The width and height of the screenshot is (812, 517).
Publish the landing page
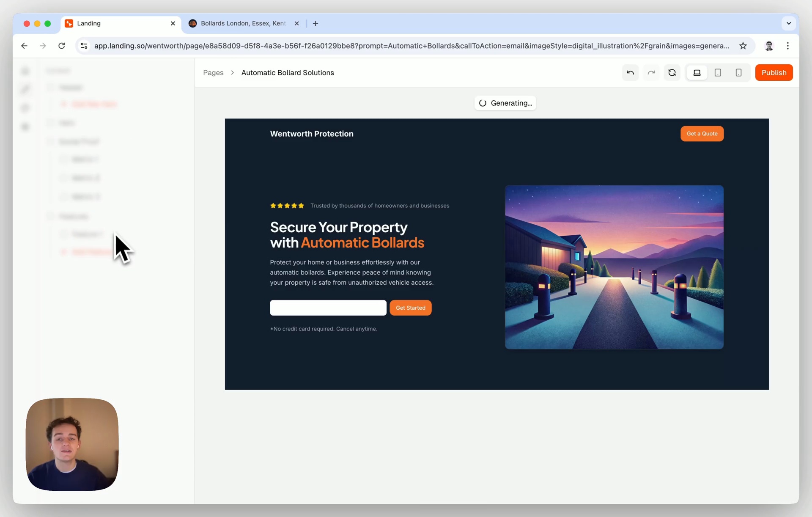click(x=774, y=73)
